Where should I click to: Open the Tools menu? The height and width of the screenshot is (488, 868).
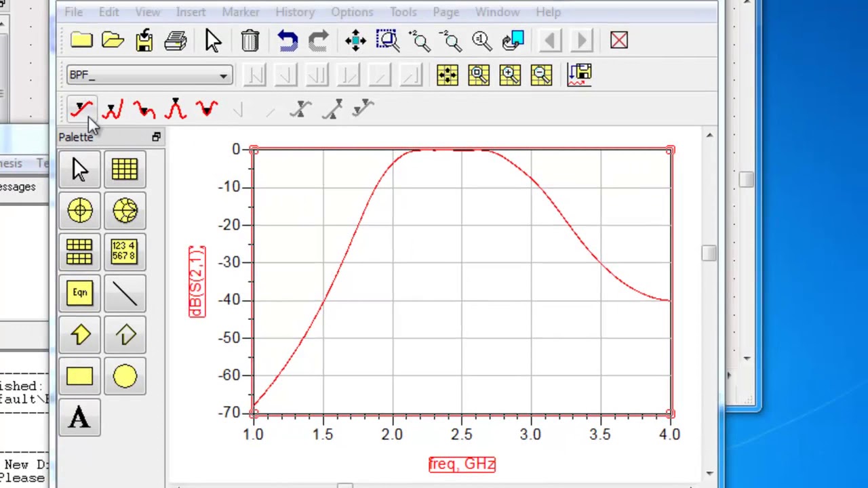click(x=403, y=12)
